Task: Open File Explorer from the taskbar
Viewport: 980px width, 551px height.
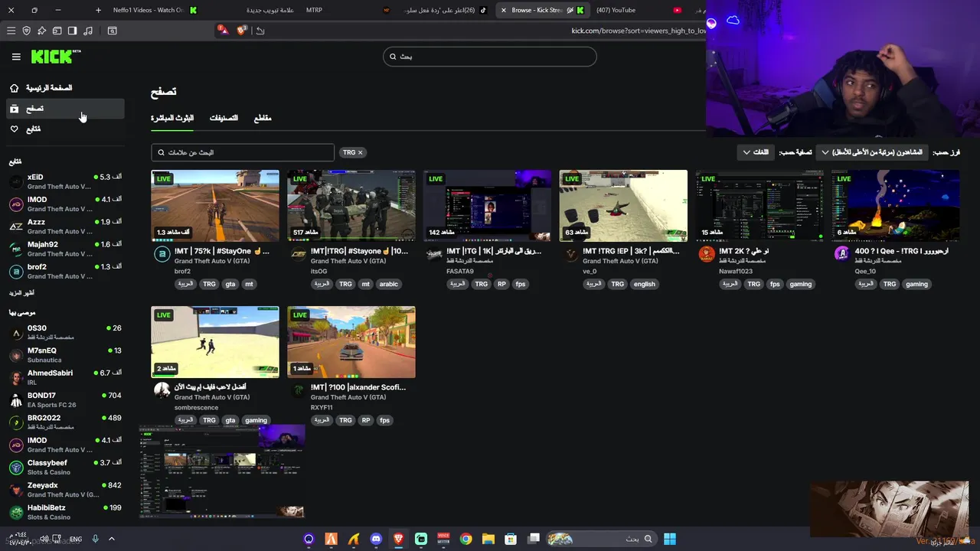Action: click(488, 539)
